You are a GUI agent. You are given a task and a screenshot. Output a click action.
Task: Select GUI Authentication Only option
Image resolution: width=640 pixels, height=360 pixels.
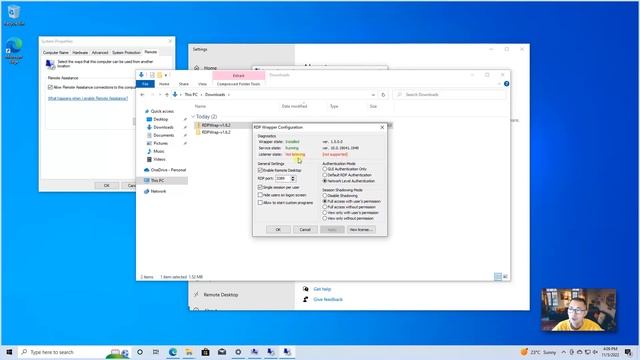point(325,169)
